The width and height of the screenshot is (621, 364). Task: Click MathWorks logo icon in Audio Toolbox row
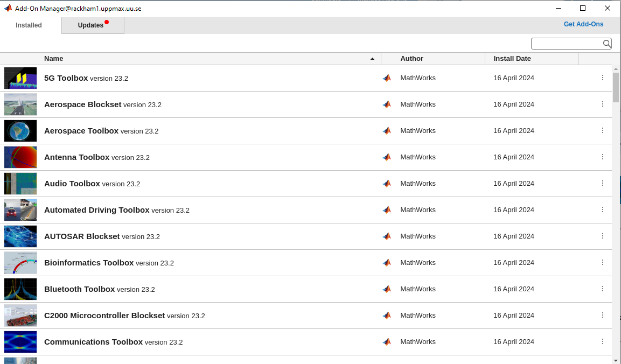click(x=387, y=184)
